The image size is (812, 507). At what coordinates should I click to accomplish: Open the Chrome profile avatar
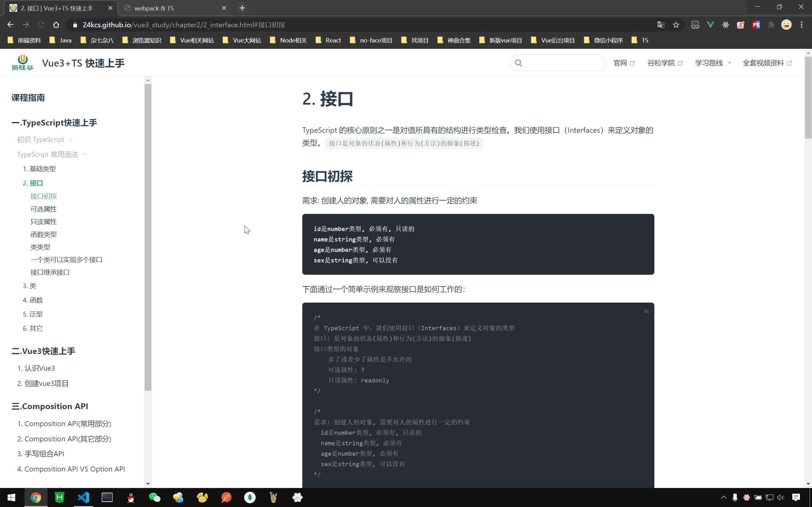pyautogui.click(x=786, y=24)
